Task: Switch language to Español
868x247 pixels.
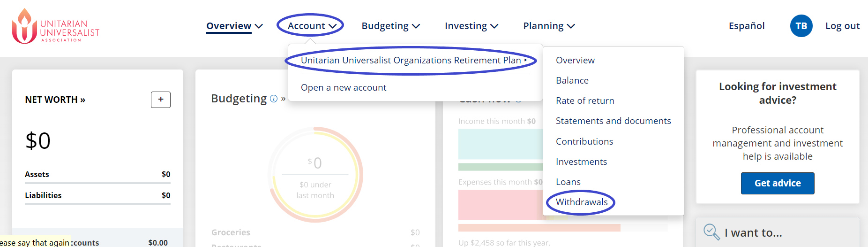Action: click(x=746, y=26)
